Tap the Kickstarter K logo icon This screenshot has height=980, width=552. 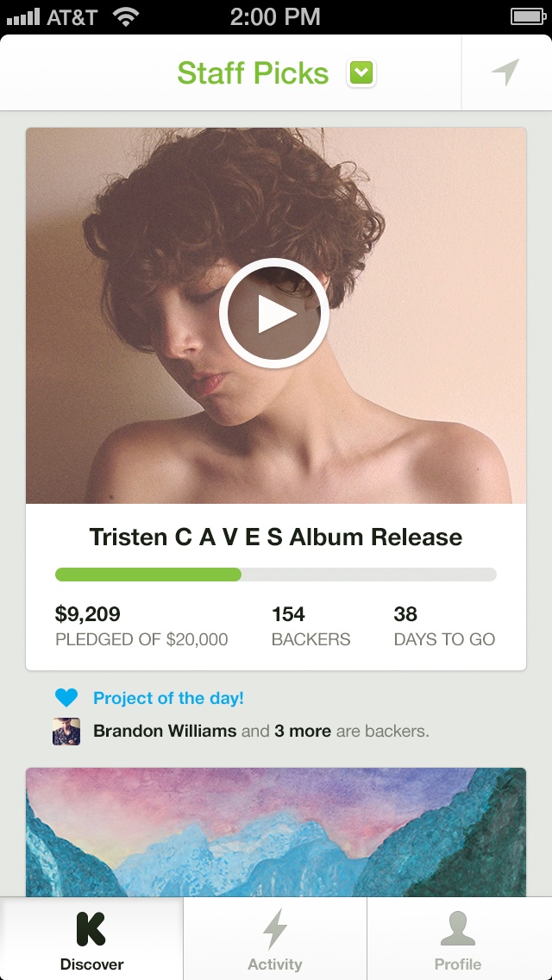[x=91, y=929]
